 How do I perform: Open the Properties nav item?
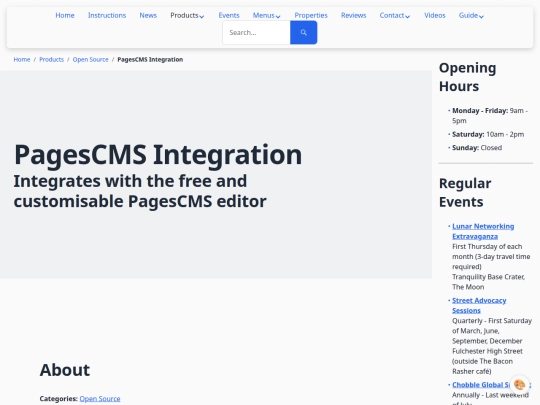pos(311,15)
